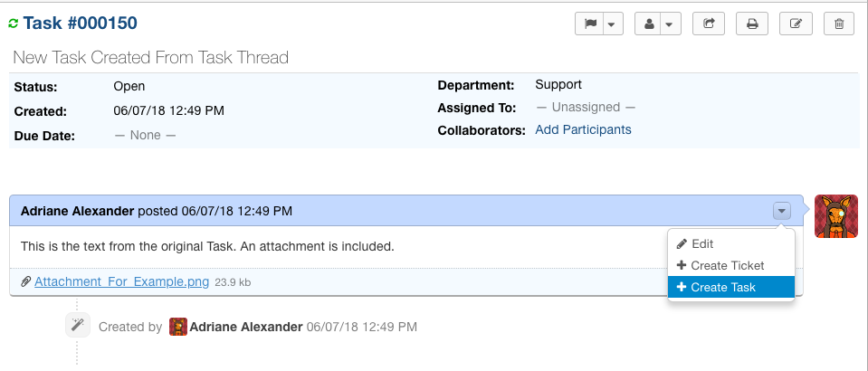Open the flag status dropdown arrow

click(x=613, y=24)
